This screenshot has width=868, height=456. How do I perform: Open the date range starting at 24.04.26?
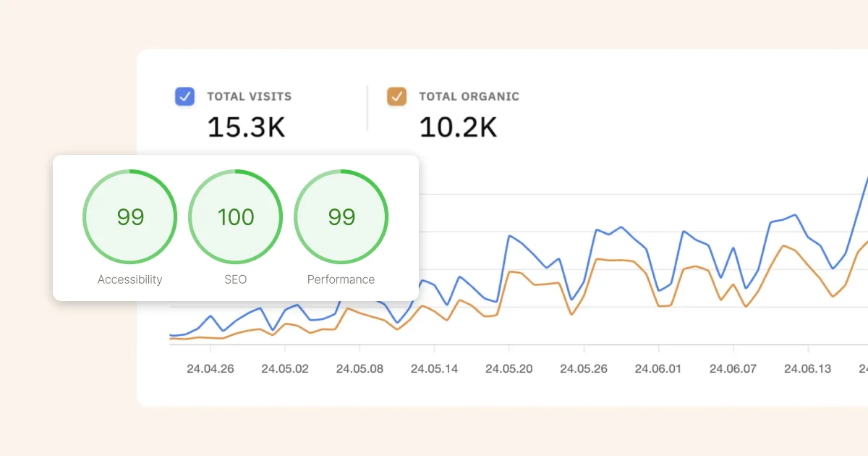[x=210, y=368]
